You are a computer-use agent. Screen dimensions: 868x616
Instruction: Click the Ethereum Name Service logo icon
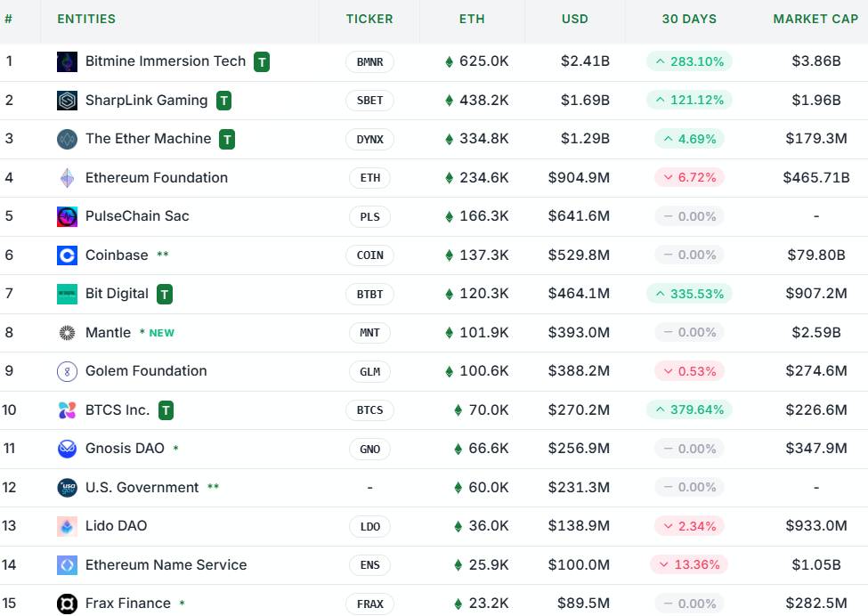pyautogui.click(x=67, y=565)
